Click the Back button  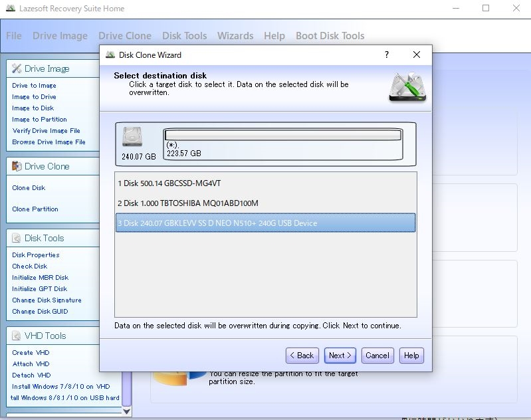tap(302, 356)
